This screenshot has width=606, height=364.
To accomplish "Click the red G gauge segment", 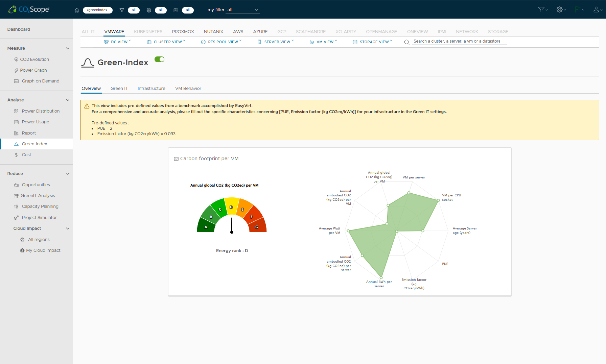I will (x=258, y=226).
